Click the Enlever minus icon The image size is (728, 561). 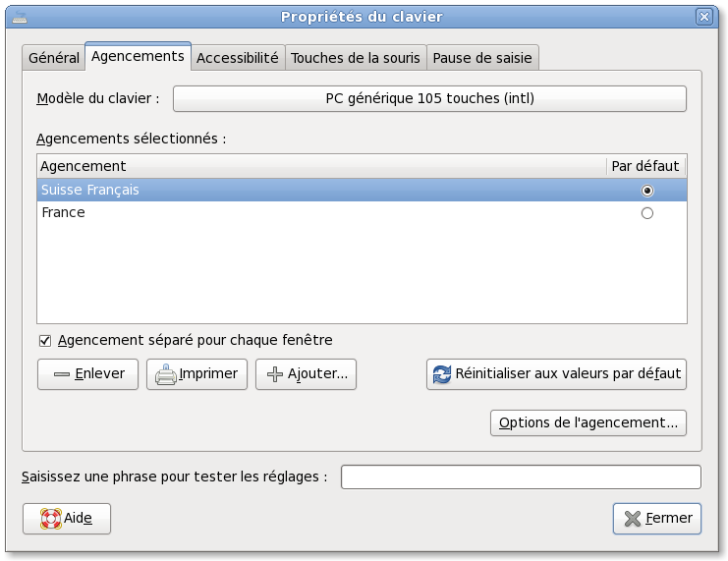61,374
